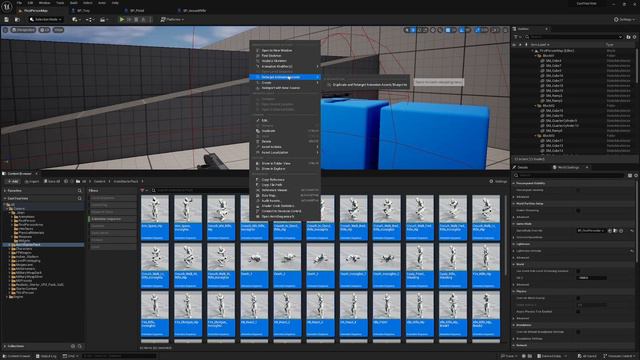Click the green Play button

122,20
